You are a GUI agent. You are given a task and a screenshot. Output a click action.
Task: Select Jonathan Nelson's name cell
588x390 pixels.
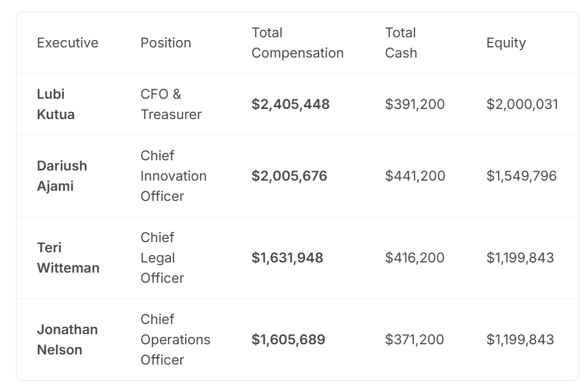coord(67,340)
